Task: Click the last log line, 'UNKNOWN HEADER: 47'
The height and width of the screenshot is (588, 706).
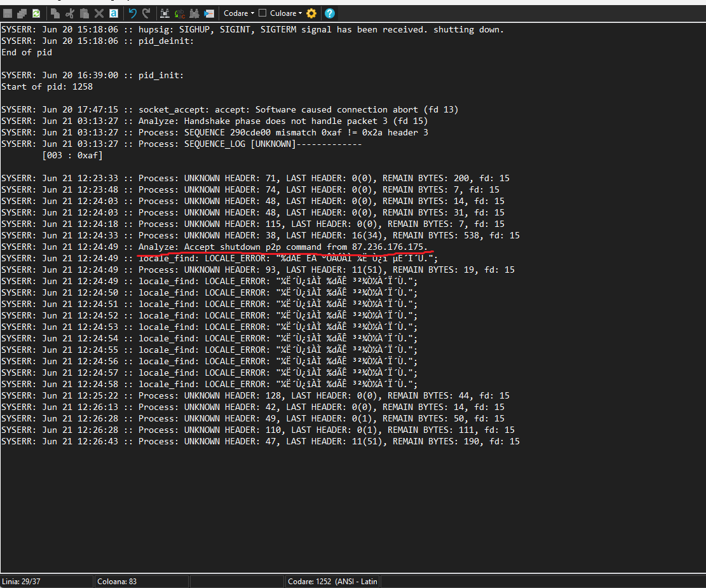Action: pyautogui.click(x=261, y=442)
